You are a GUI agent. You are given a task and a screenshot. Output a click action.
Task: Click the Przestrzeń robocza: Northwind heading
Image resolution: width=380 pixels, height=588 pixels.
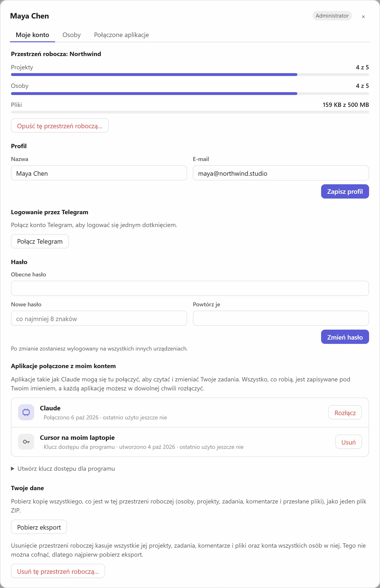56,54
